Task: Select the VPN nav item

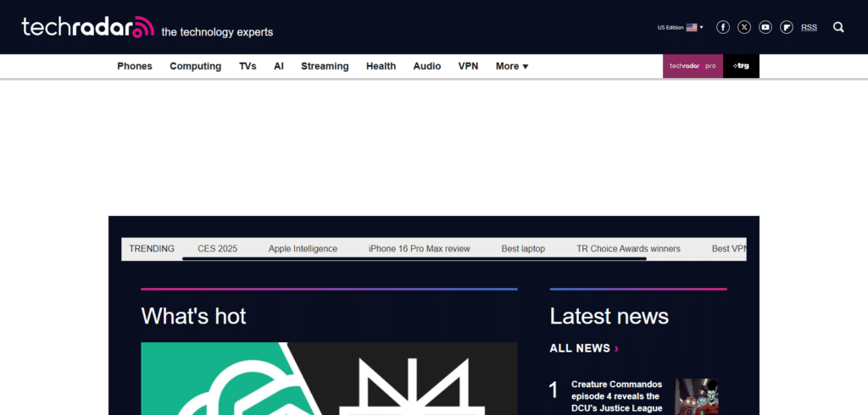Action: pos(468,66)
